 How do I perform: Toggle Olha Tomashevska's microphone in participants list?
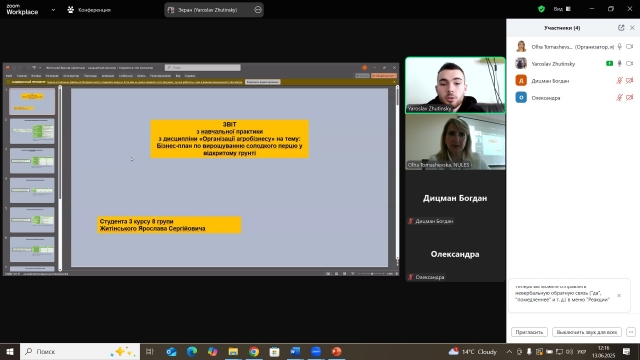[x=620, y=47]
